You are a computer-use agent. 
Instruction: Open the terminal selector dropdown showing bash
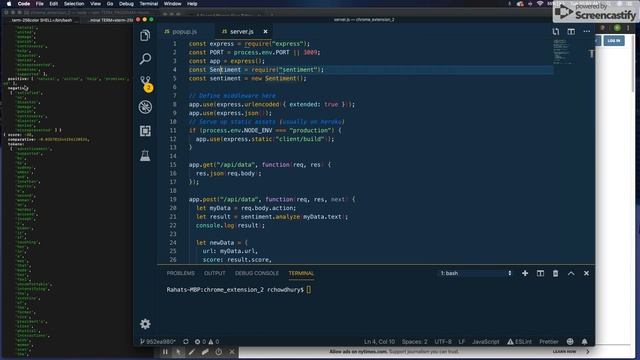[x=476, y=273]
